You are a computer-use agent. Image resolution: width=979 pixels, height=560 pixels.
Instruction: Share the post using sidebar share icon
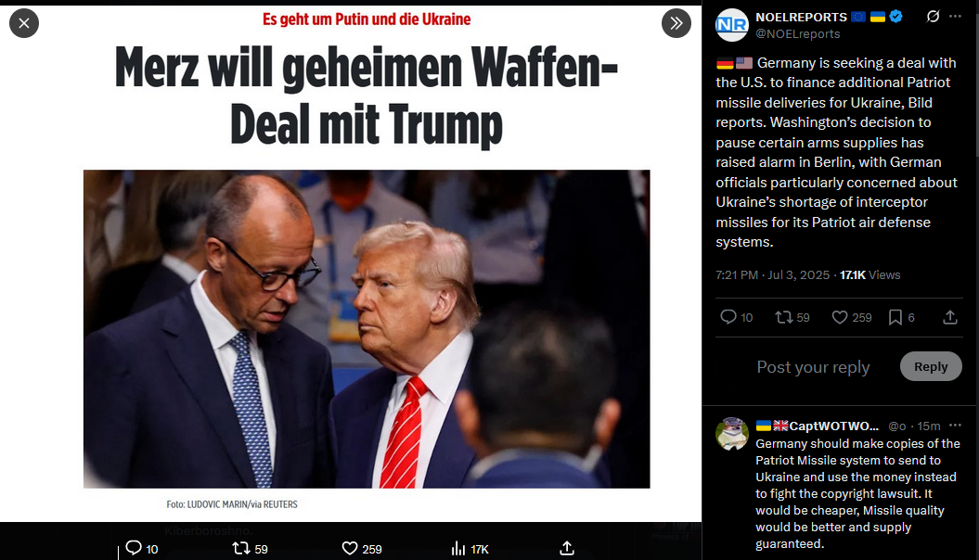tap(950, 317)
